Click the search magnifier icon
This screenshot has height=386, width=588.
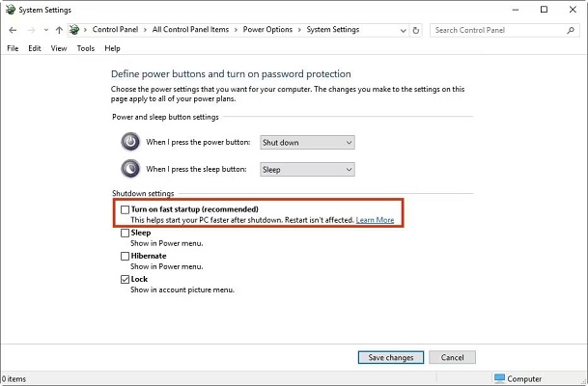(x=569, y=30)
